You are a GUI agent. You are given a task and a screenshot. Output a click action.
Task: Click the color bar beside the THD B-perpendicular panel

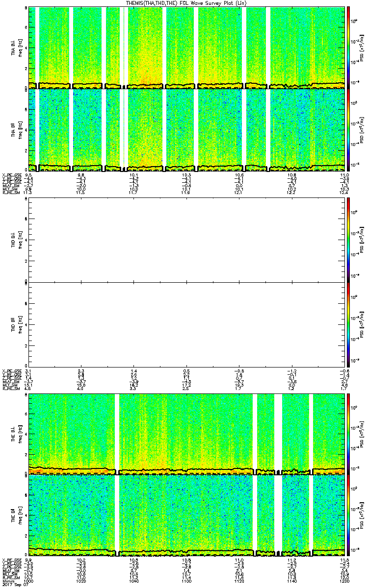coord(348,241)
